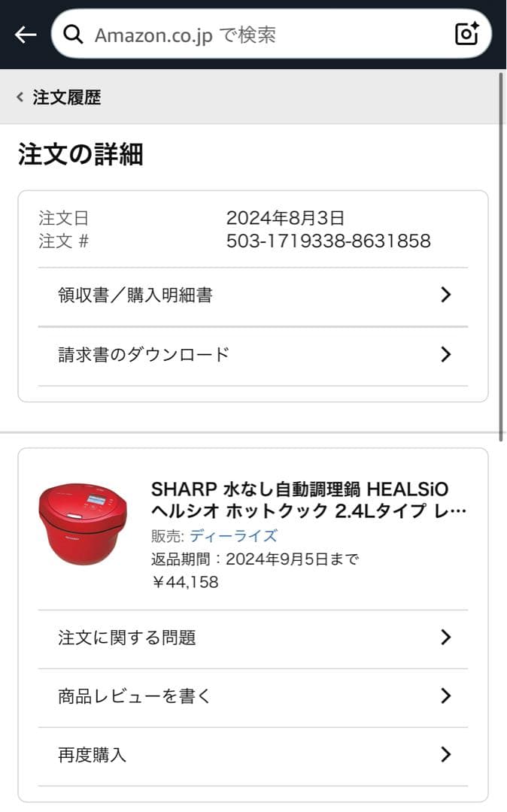Tap the arrow next to 注文に関する問題
The image size is (507, 812).
(447, 637)
